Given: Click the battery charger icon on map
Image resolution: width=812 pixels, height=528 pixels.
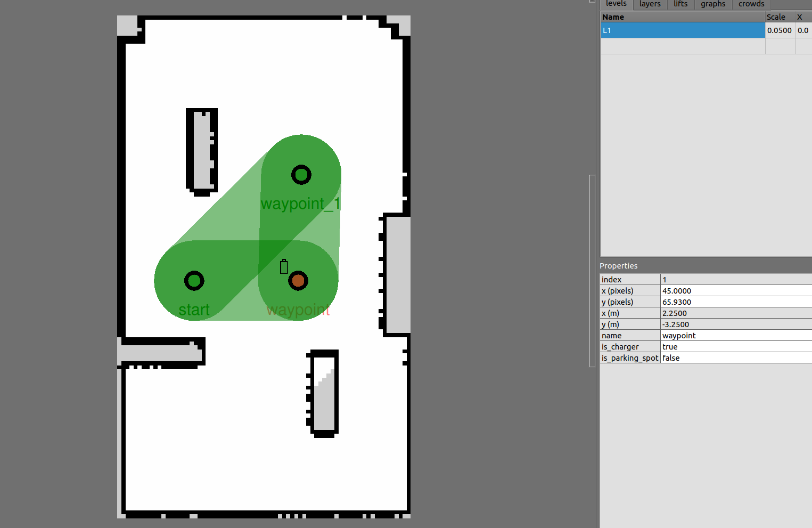Looking at the screenshot, I should [x=284, y=266].
